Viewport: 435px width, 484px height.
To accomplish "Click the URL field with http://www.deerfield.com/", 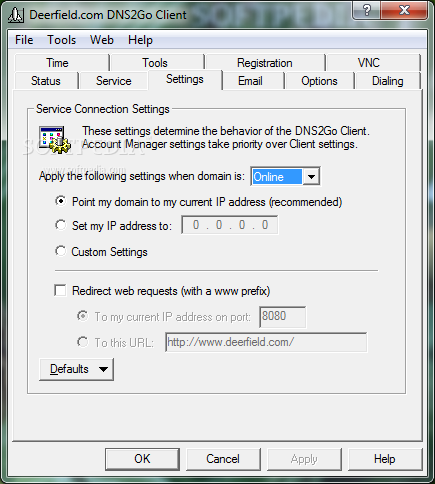I will click(266, 342).
